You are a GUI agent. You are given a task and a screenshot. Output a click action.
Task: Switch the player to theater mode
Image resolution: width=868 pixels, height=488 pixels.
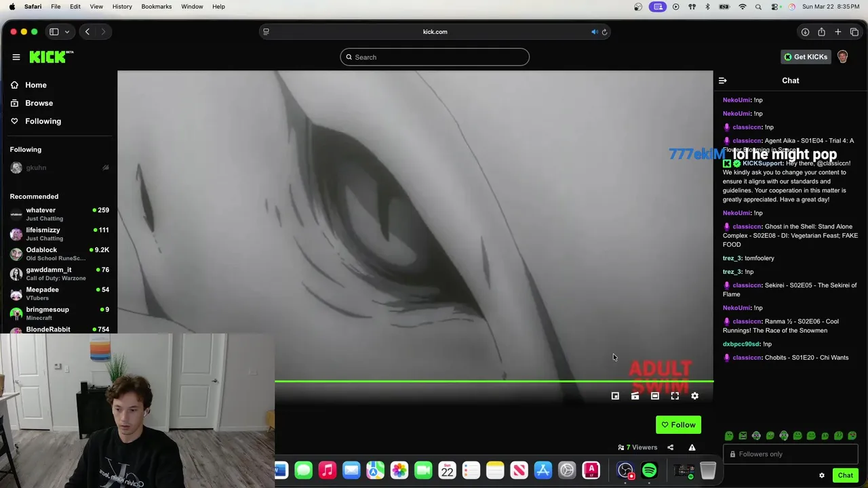655,396
